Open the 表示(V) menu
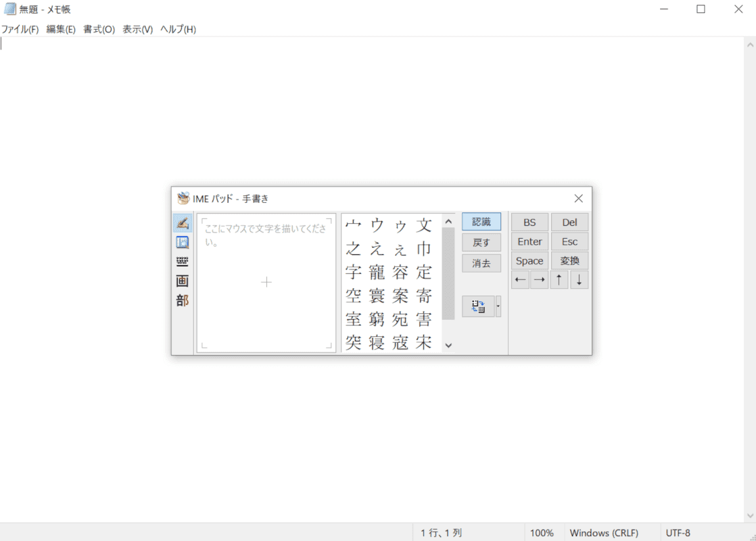This screenshot has width=756, height=541. point(137,29)
